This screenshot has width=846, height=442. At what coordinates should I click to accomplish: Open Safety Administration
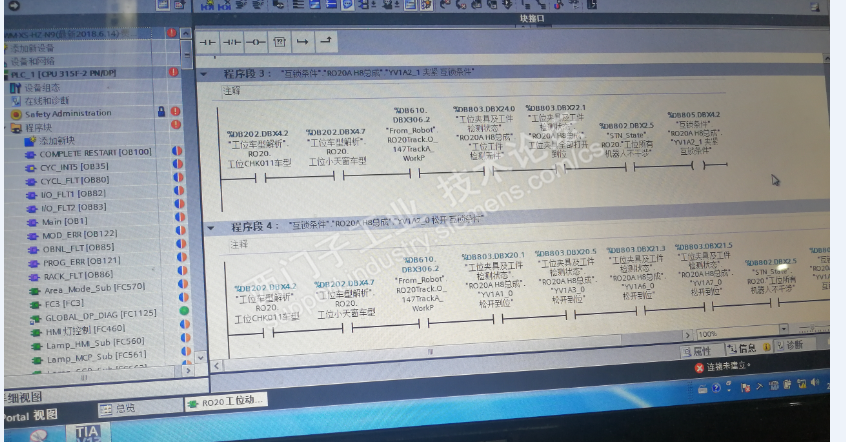click(68, 113)
